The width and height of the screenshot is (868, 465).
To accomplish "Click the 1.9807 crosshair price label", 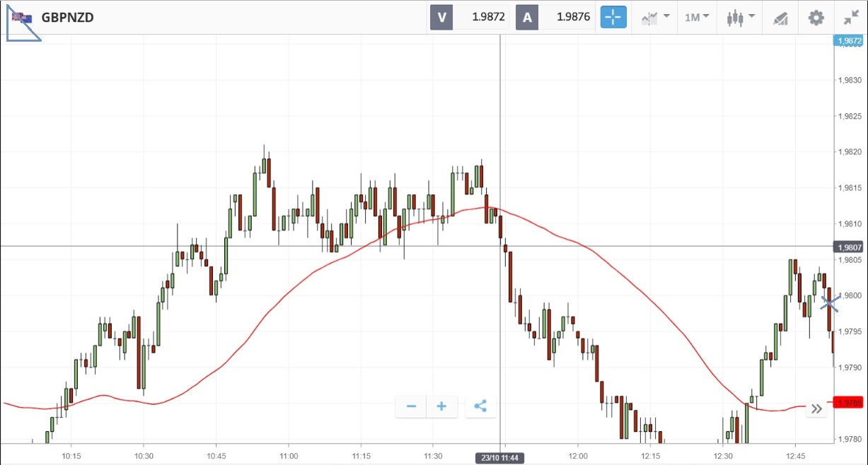I will [x=849, y=247].
